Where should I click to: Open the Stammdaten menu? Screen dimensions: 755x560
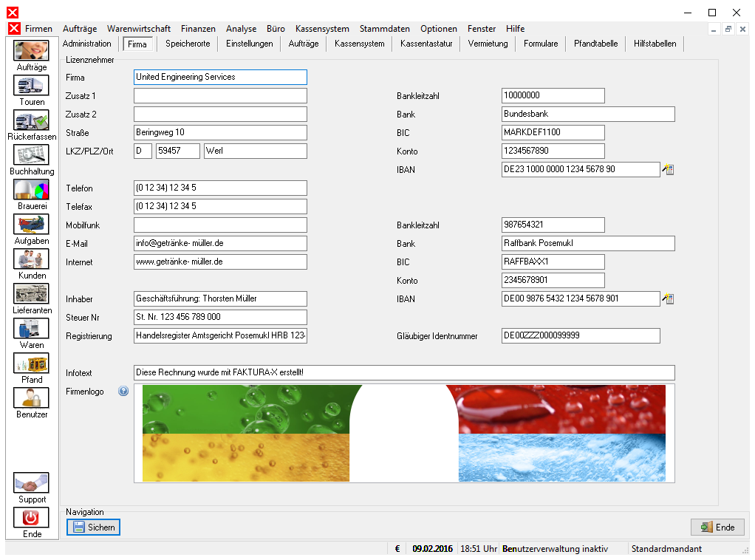coord(385,29)
